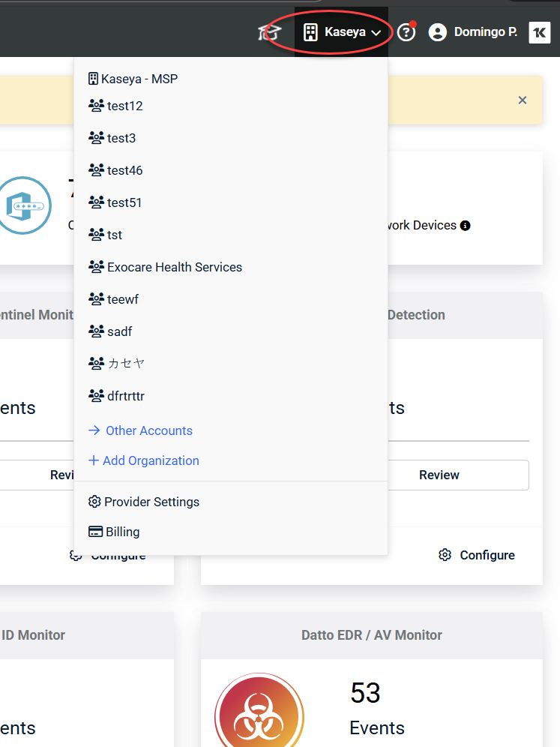Click Add Organization

click(150, 460)
